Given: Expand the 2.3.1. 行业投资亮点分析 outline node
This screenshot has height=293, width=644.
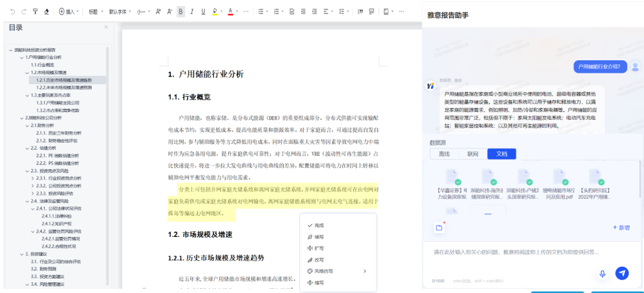Looking at the screenshot, I should tap(33, 178).
